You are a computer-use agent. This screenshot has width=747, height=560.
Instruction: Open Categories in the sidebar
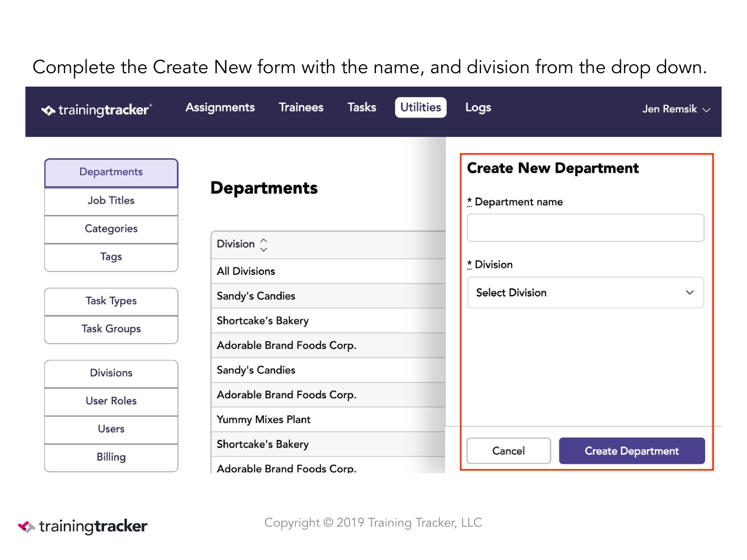pyautogui.click(x=111, y=229)
